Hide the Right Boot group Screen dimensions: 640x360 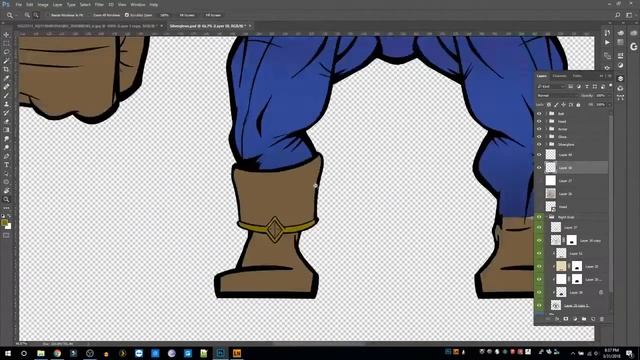[539, 217]
